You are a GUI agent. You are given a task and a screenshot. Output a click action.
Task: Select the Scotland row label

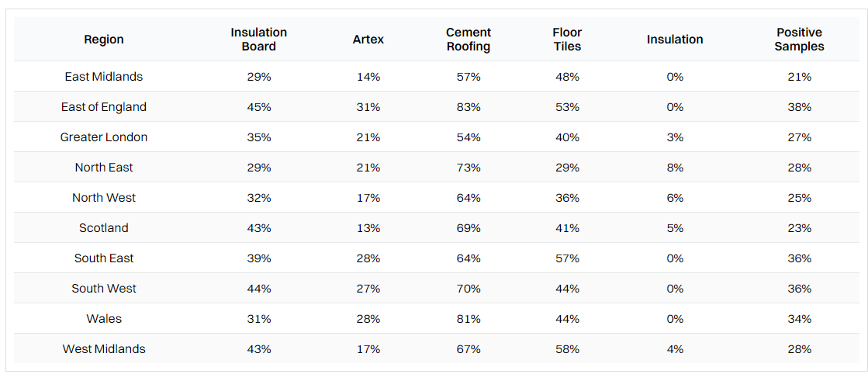(104, 228)
